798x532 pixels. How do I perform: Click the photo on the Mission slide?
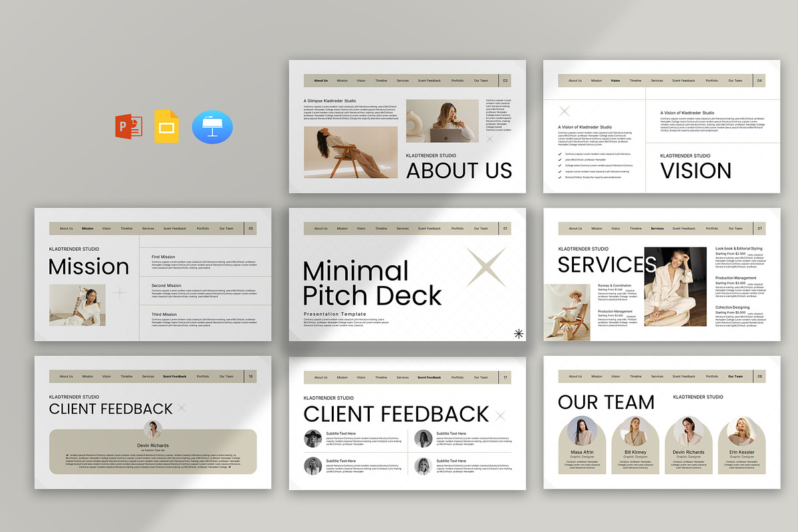pyautogui.click(x=77, y=305)
